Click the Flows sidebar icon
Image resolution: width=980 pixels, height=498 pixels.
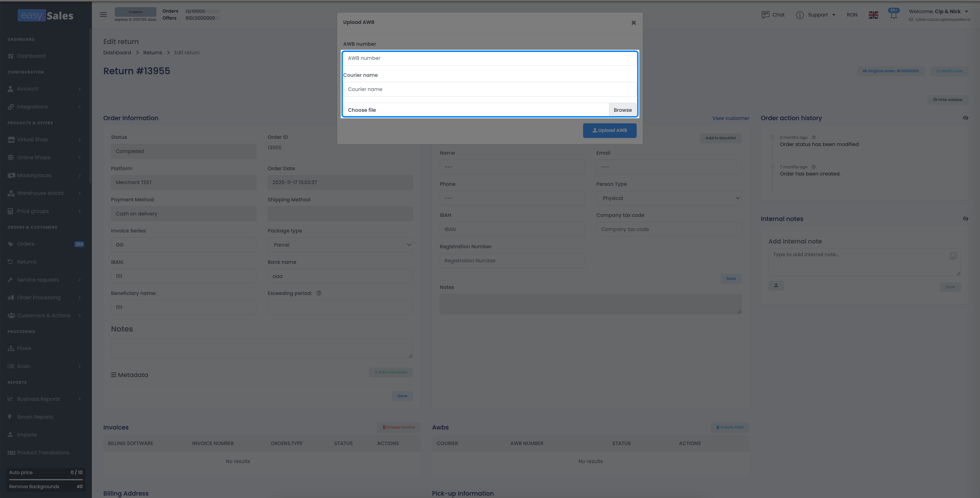[11, 348]
